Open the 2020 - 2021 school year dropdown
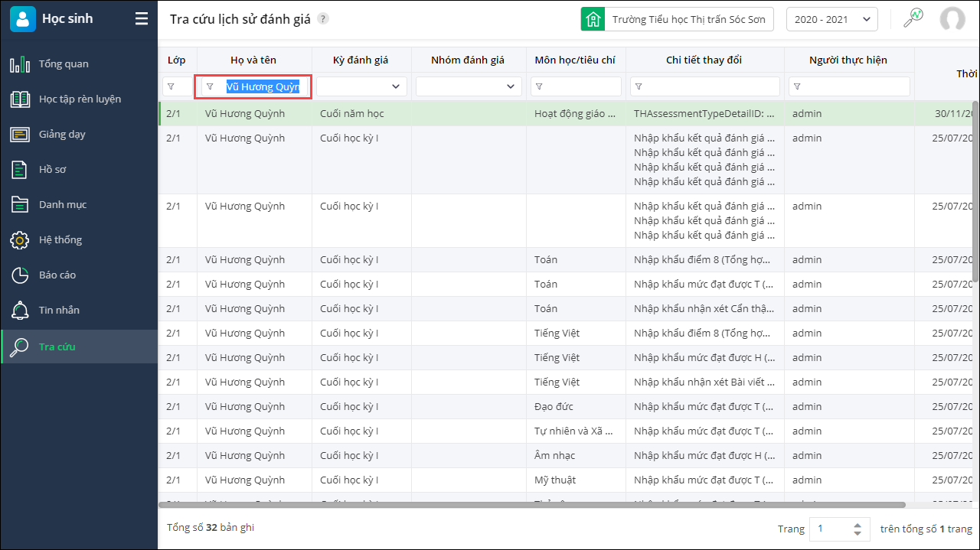 [x=831, y=19]
